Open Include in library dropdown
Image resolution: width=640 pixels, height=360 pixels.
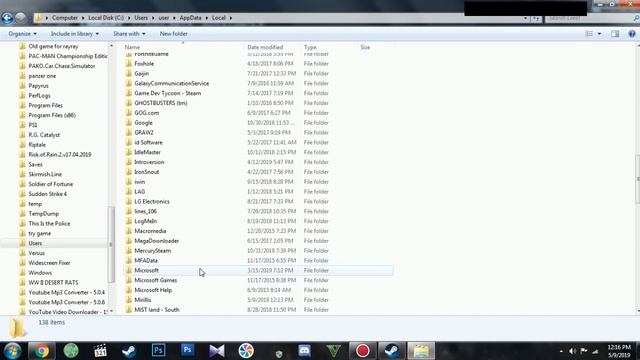[75, 34]
